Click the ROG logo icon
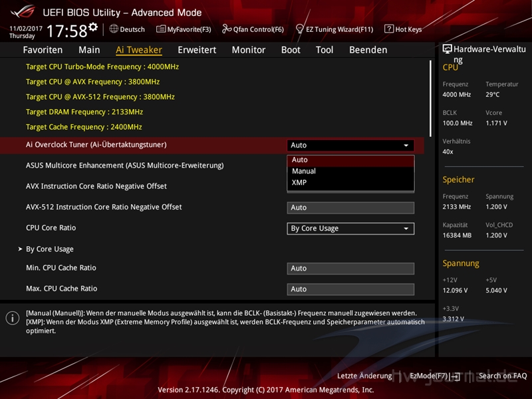Image resolution: width=532 pixels, height=399 pixels. click(23, 11)
